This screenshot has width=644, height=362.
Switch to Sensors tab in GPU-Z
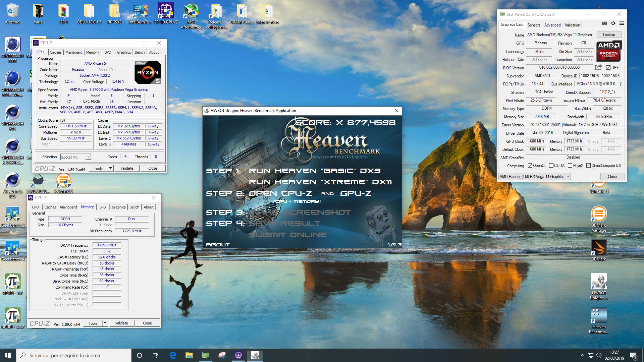click(x=534, y=25)
